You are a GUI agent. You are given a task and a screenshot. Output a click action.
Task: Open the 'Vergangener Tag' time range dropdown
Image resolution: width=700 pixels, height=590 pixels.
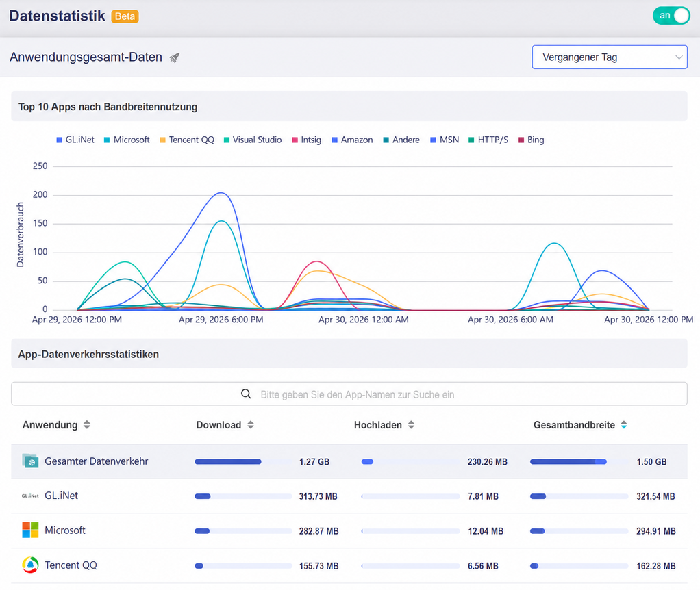610,57
